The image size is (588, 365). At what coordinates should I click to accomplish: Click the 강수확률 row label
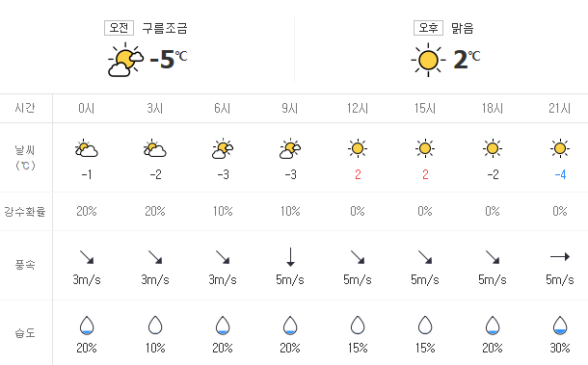25,212
